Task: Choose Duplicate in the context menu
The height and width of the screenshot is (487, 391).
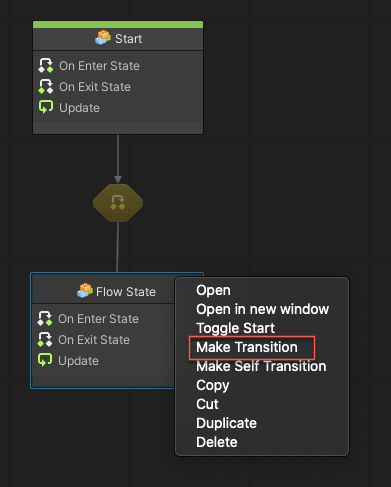Action: (226, 423)
